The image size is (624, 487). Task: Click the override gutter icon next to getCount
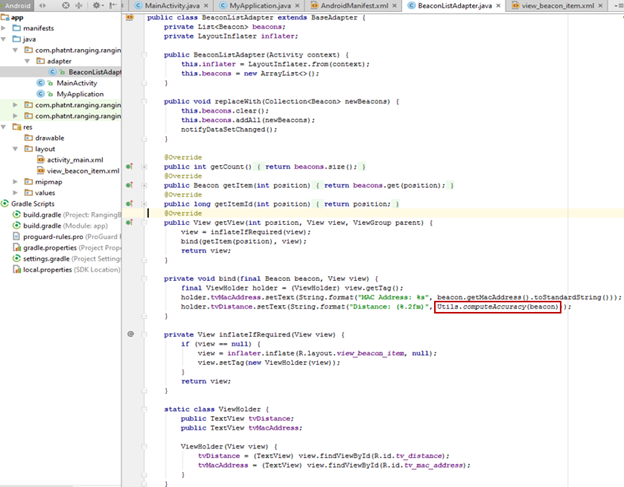pyautogui.click(x=129, y=166)
